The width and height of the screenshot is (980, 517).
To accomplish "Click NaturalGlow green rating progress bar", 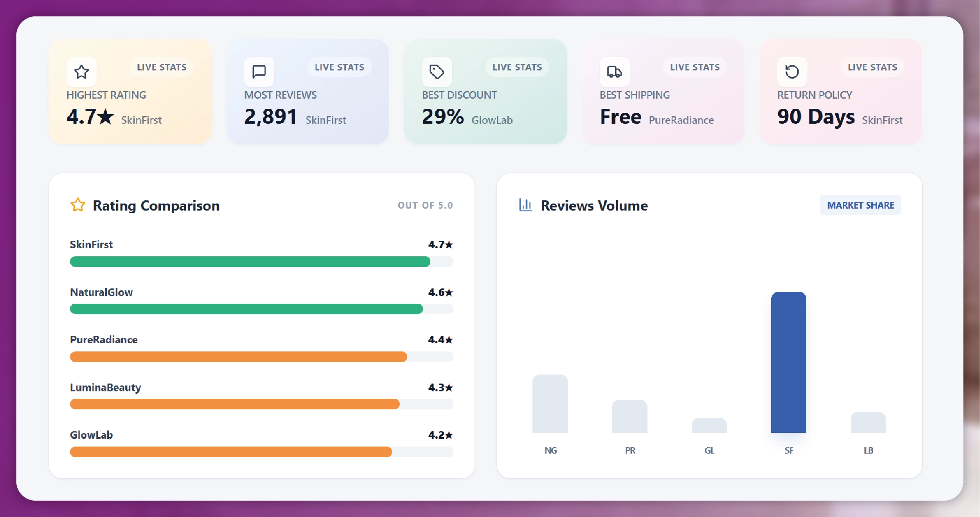I will [246, 309].
